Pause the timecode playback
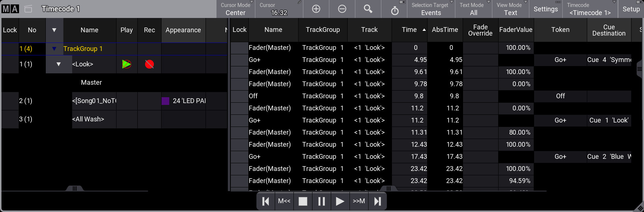Screen dimensions: 644x212 click(x=321, y=201)
